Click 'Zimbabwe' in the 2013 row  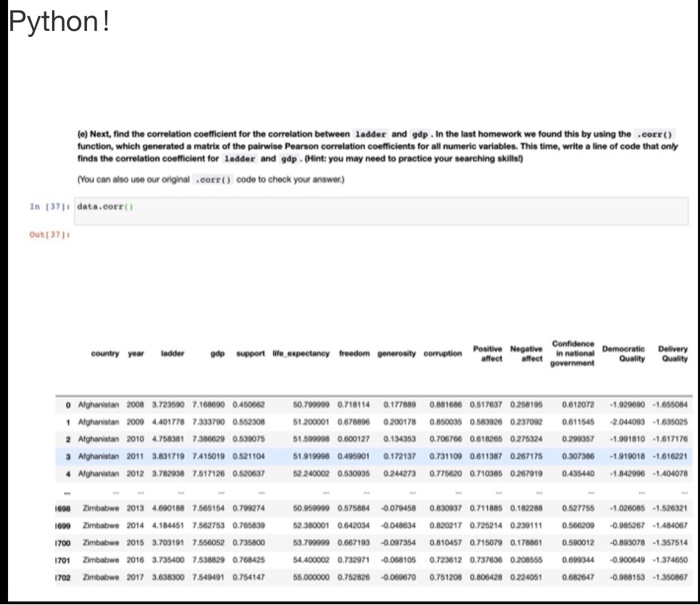(101, 508)
